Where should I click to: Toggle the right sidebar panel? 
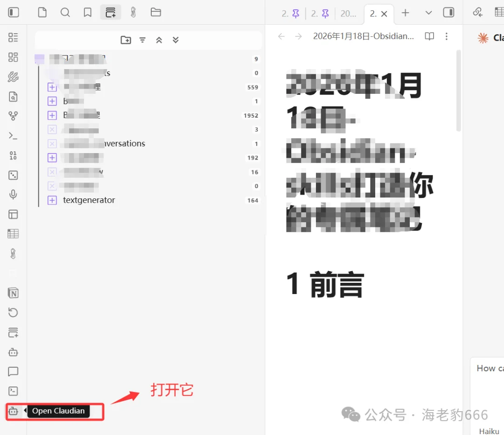448,12
